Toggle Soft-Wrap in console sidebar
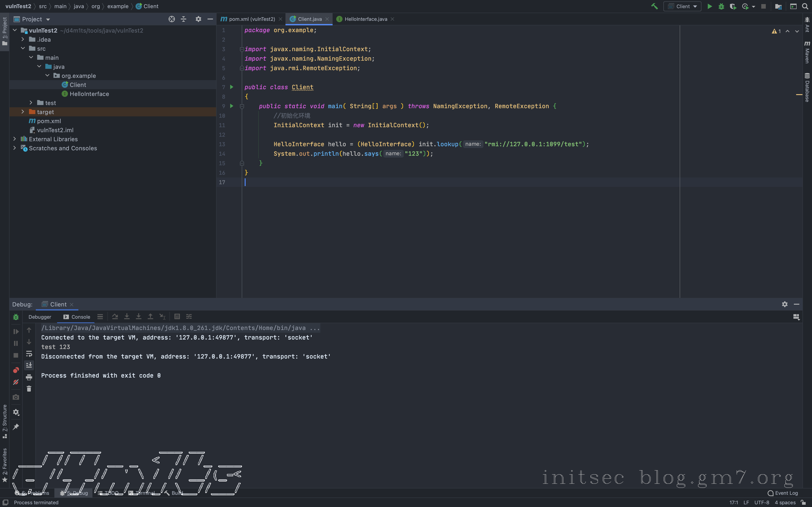 pyautogui.click(x=29, y=353)
